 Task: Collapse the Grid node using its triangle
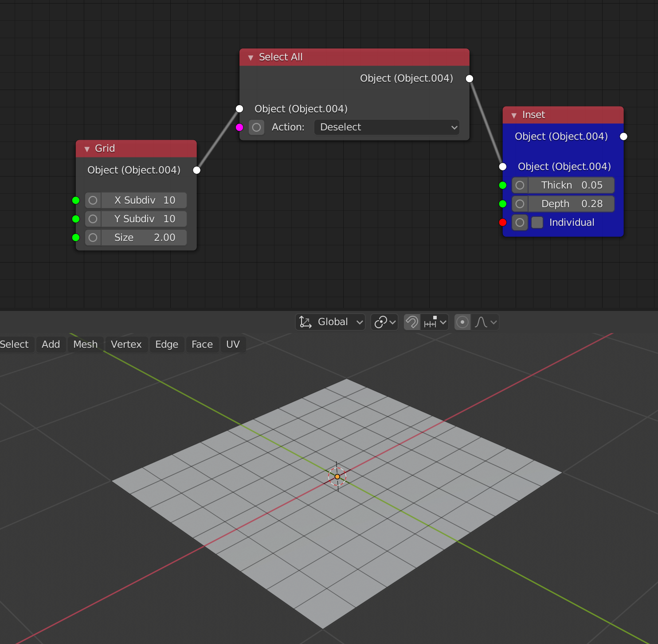pyautogui.click(x=87, y=149)
